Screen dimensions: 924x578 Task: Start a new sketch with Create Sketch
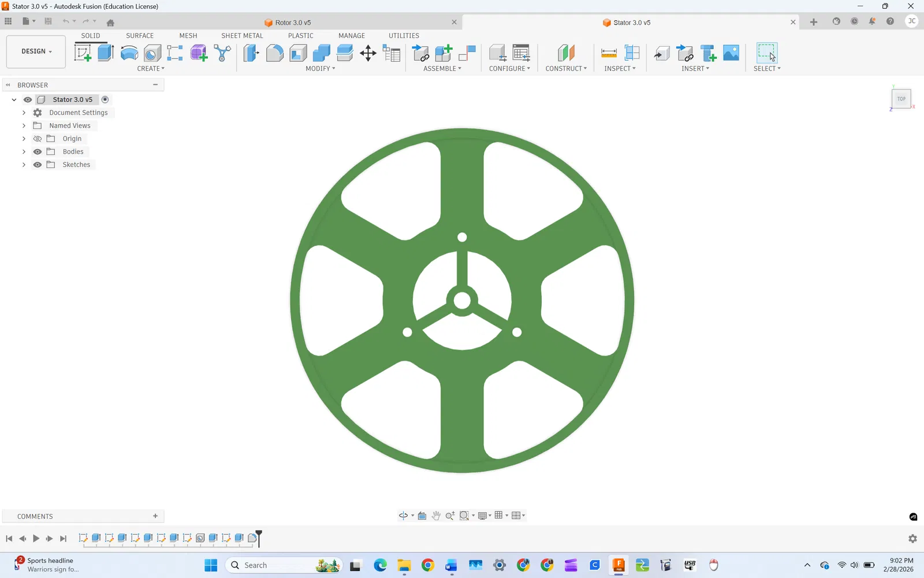83,53
